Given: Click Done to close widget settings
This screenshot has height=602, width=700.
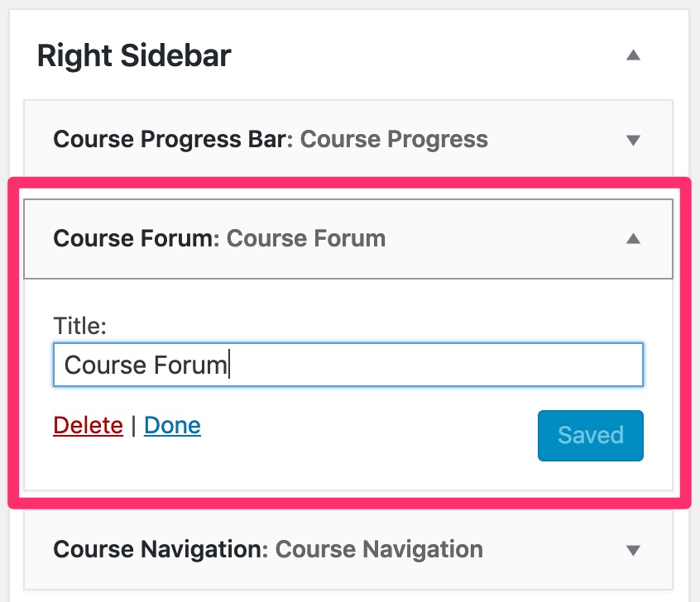Looking at the screenshot, I should (172, 425).
